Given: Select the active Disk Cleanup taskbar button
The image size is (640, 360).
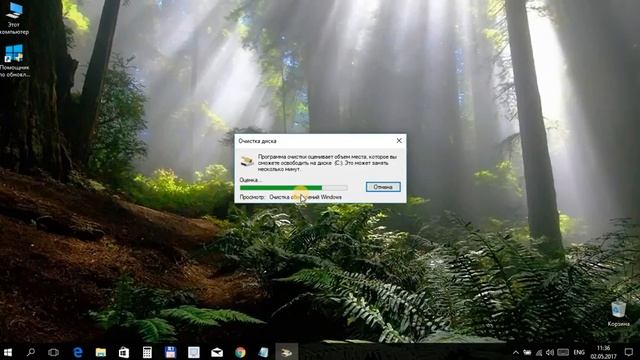Looking at the screenshot, I should coord(287,352).
